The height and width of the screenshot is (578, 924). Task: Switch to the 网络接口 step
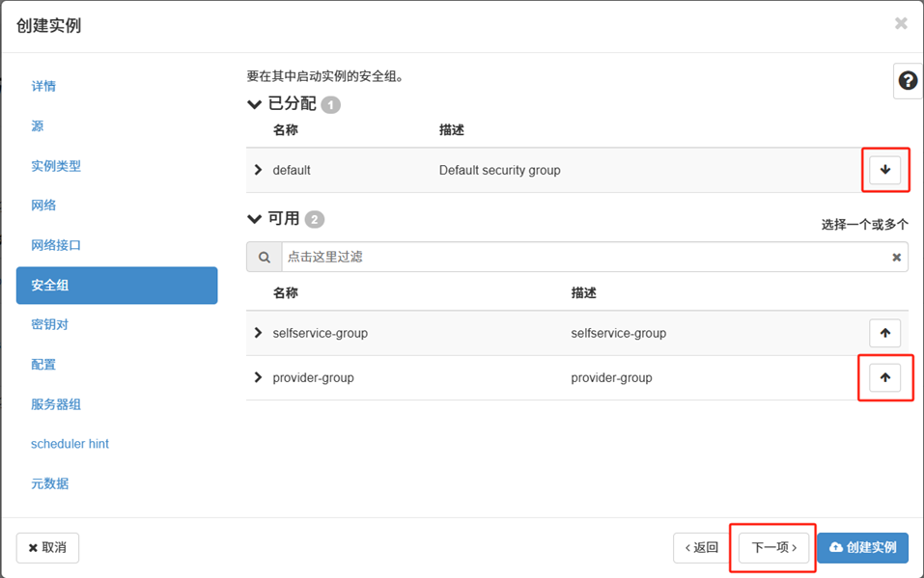(56, 245)
